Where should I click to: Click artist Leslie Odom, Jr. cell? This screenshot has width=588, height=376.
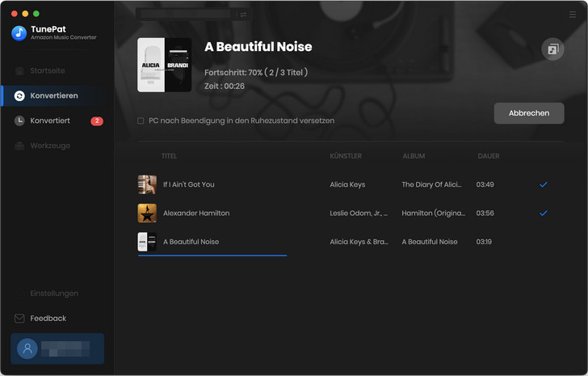pyautogui.click(x=359, y=213)
